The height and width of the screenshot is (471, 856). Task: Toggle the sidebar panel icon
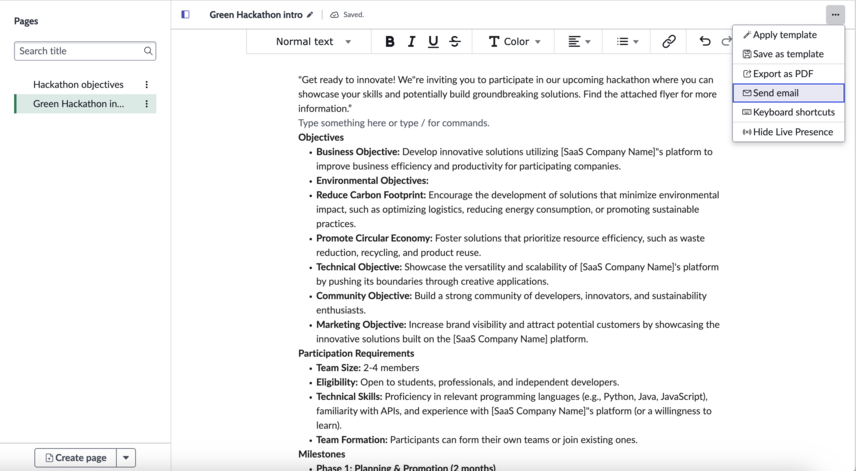[x=186, y=15]
